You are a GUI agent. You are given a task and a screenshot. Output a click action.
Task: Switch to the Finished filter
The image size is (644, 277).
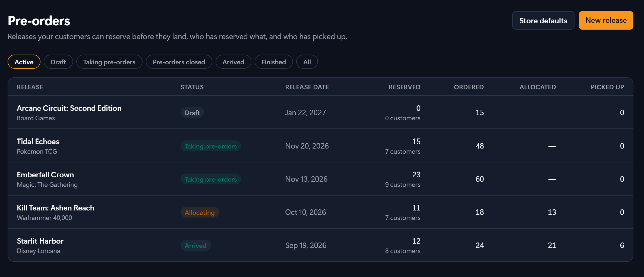tap(273, 62)
